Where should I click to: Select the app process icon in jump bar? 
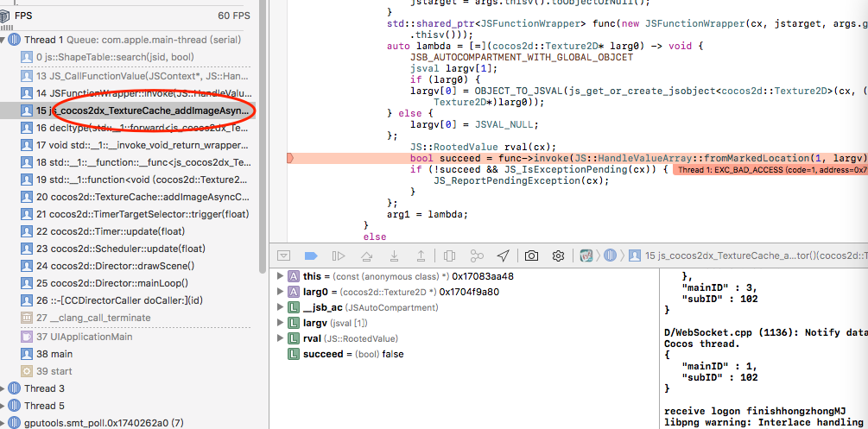586,256
